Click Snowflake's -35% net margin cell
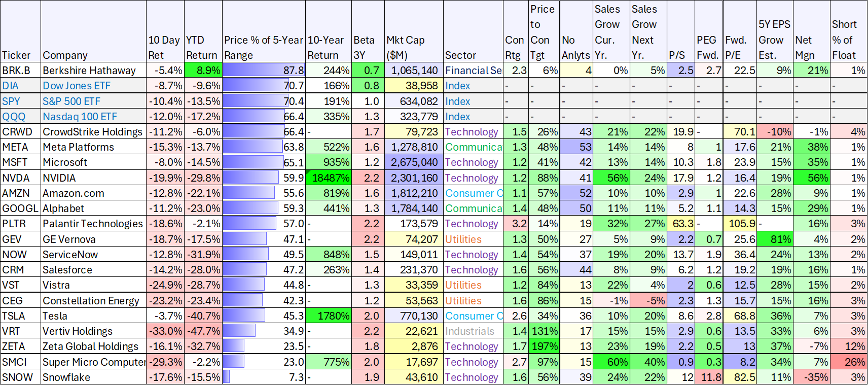Viewport: 868px width, 385px height. coord(812,377)
